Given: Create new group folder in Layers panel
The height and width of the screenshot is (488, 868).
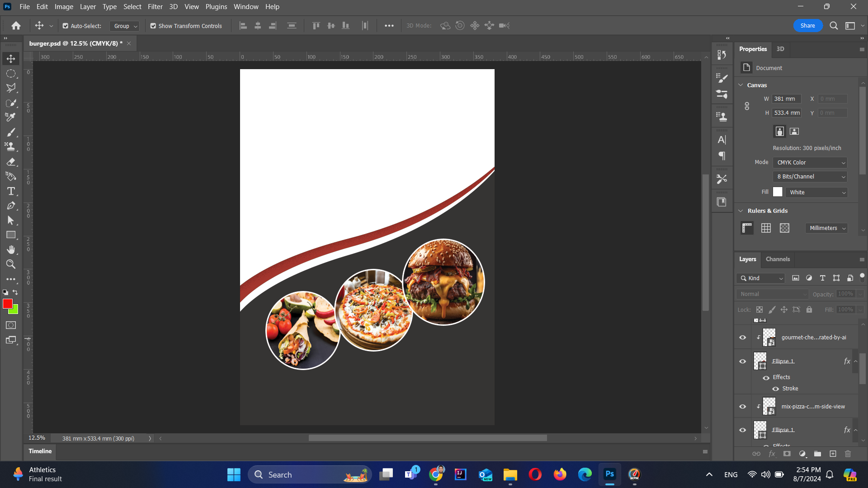Looking at the screenshot, I should (x=817, y=454).
